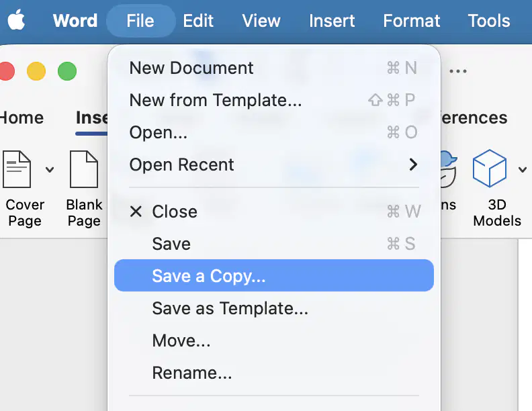Open the Edit menu

click(x=198, y=21)
